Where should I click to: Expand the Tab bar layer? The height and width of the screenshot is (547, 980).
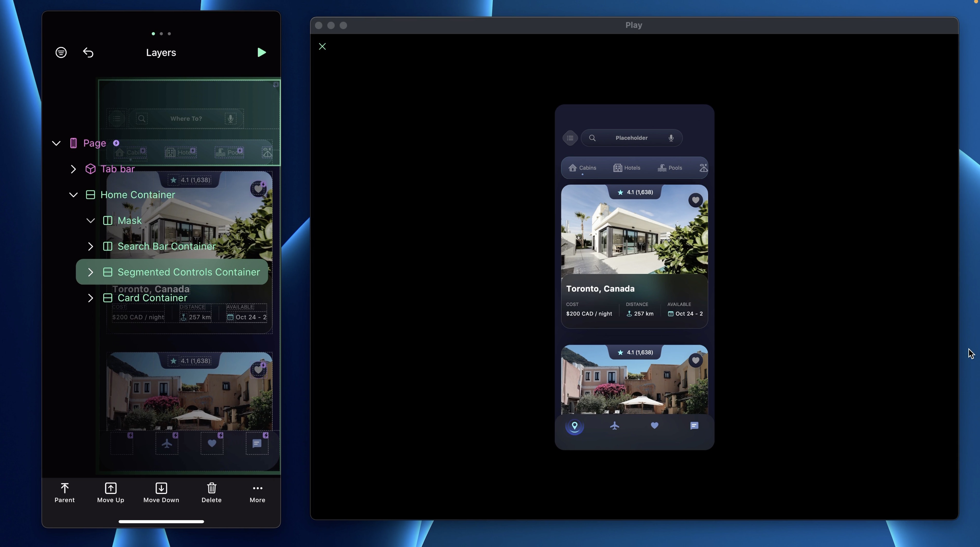point(73,169)
